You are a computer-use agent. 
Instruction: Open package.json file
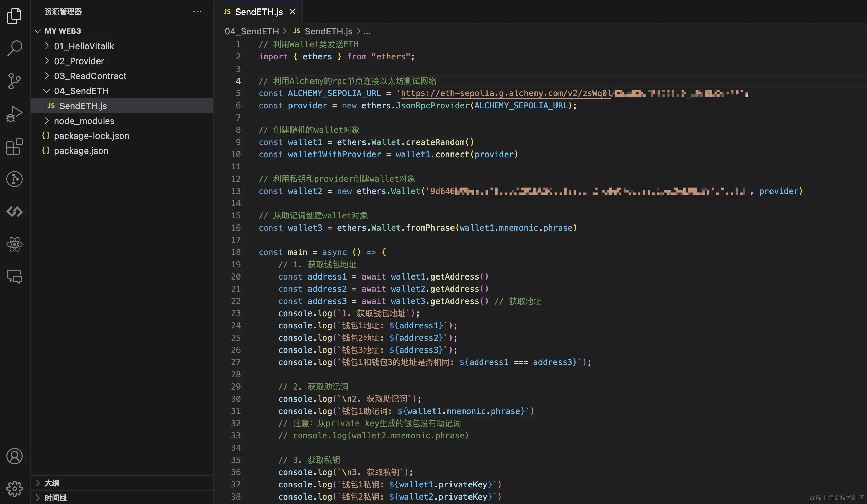[122, 151]
